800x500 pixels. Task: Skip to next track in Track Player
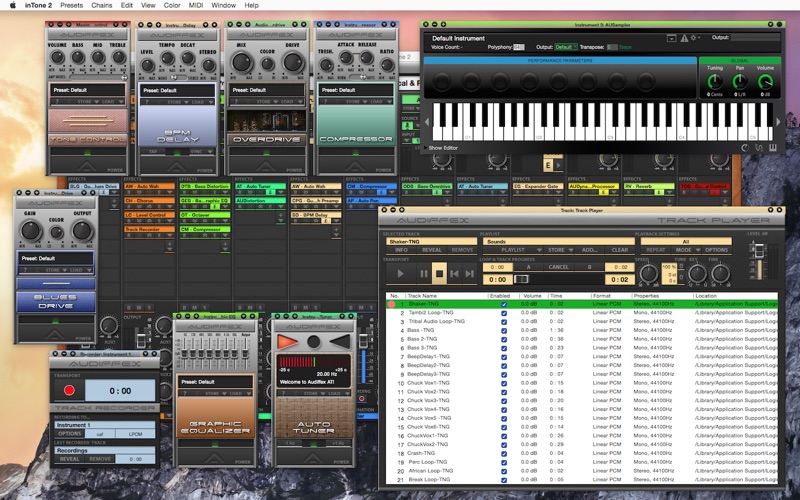[469, 274]
